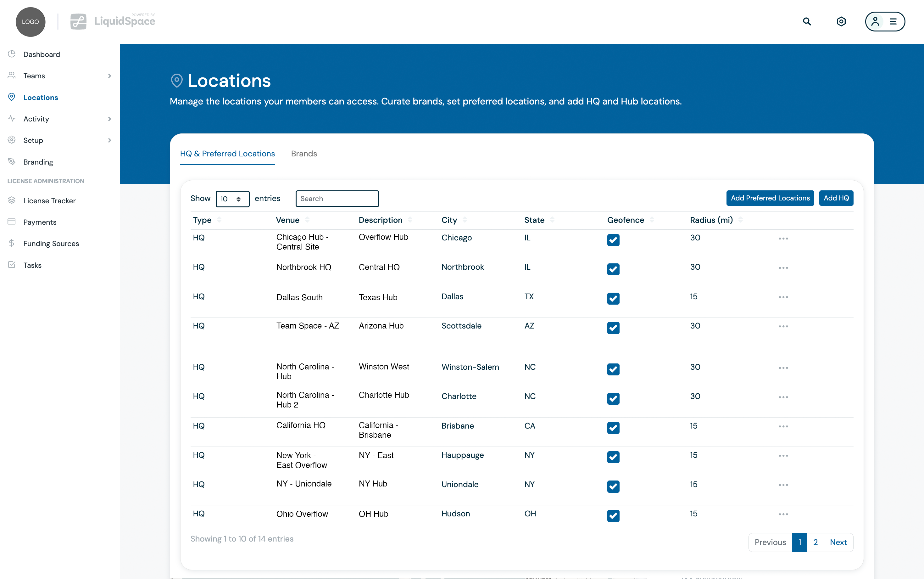Open the show entries count dropdown
Screen dimensions: 924x579
(x=232, y=199)
